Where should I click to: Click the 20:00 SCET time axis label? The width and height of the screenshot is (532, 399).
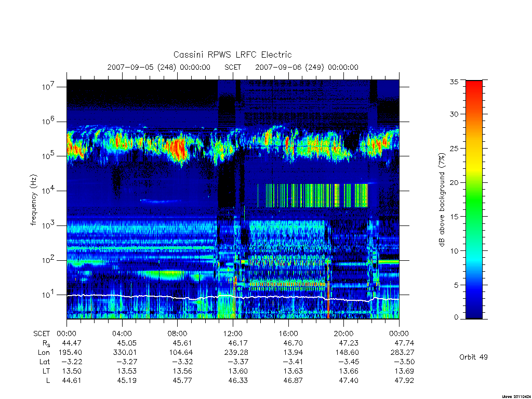[343, 334]
